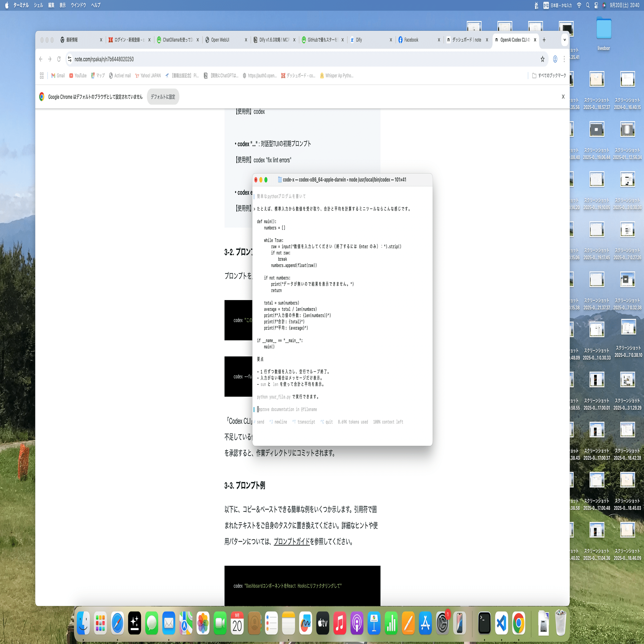
Task: Click the browser back arrow
Action: (x=41, y=59)
